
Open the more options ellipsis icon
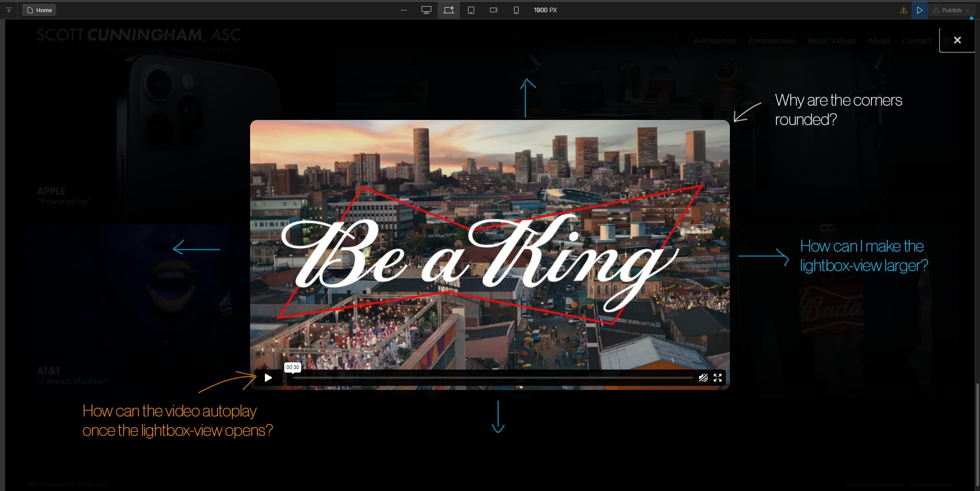tap(403, 10)
